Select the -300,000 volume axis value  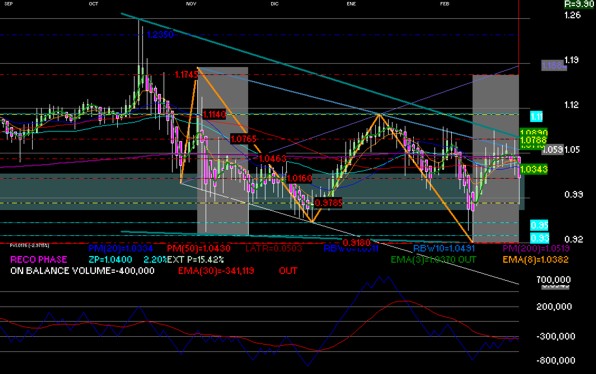pos(555,336)
